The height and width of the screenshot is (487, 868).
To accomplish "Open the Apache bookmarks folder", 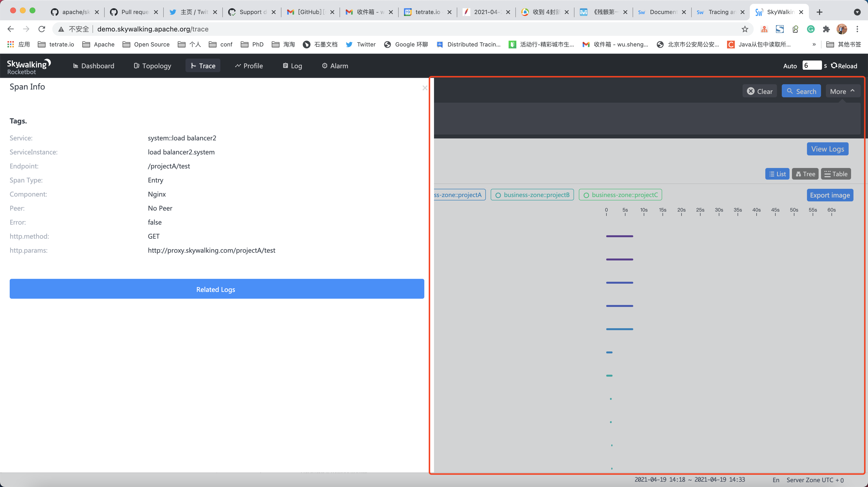I will 98,45.
